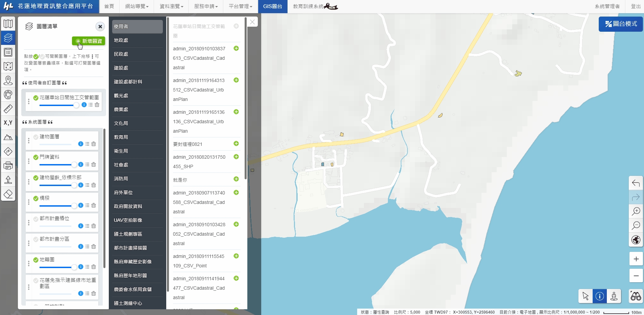Toggle visibility of 建物圖層 layer

36,137
